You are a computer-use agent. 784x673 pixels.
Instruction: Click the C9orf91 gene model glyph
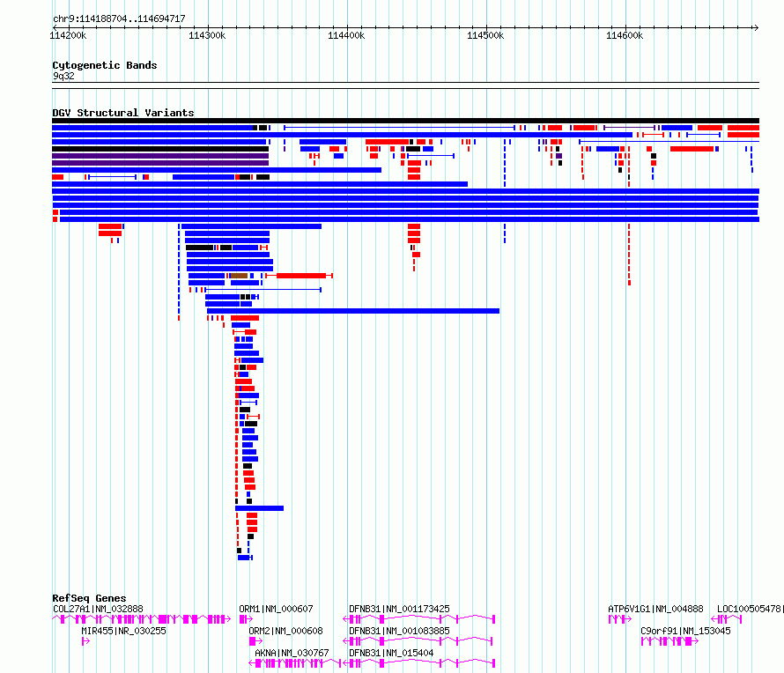coord(669,641)
